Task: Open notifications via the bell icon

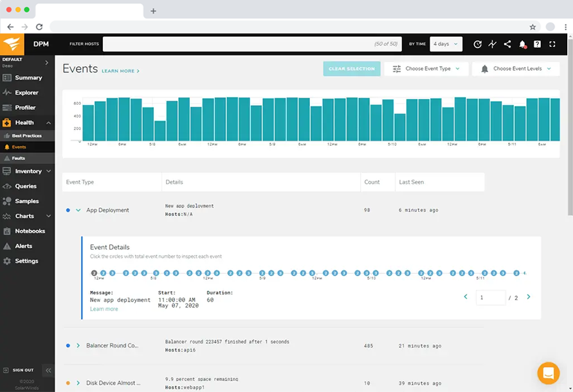Action: (523, 44)
